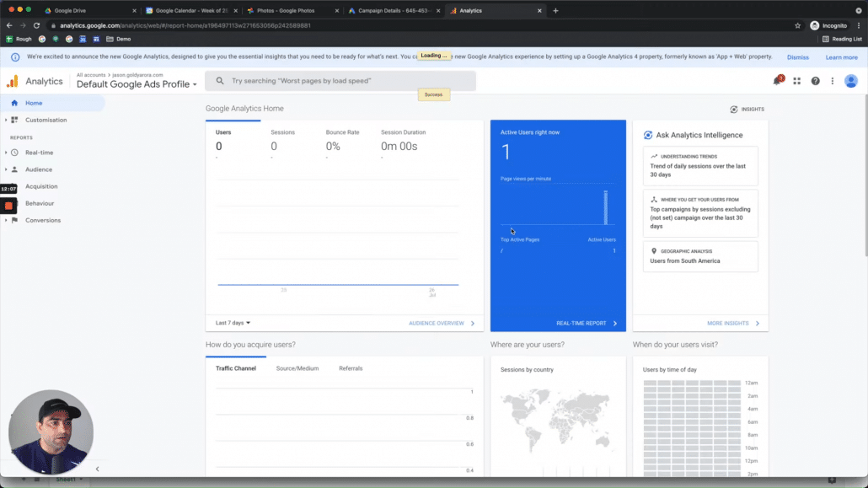Select the Bounce Rate metric tab
This screenshot has height=488, width=868.
point(342,140)
